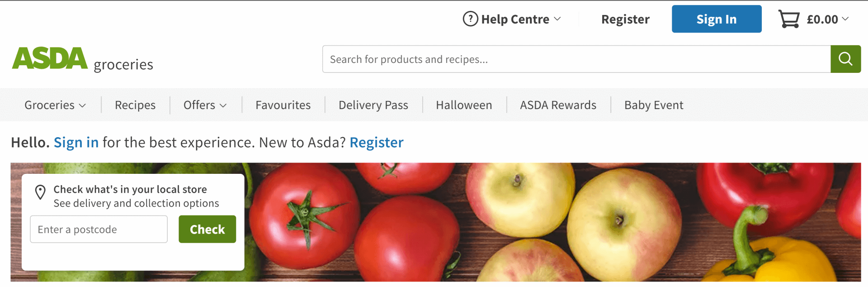Go to Favourites in navigation bar
This screenshot has height=287, width=868.
coord(283,105)
